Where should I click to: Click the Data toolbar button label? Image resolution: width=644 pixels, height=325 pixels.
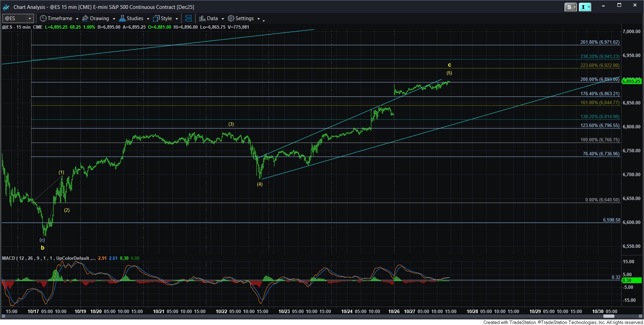(212, 18)
